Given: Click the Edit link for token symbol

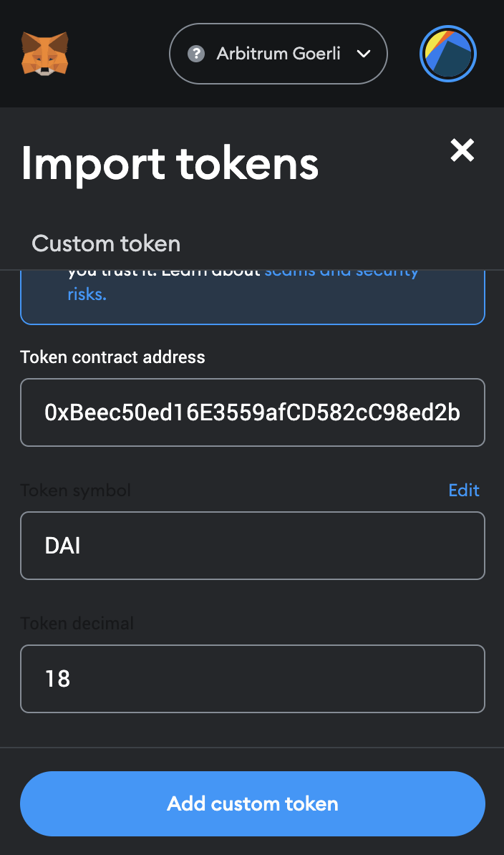Looking at the screenshot, I should click(x=464, y=491).
